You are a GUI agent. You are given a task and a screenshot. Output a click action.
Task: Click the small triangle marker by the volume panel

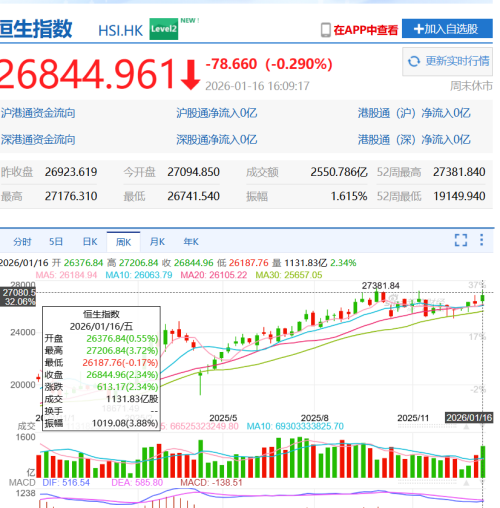(x=466, y=427)
